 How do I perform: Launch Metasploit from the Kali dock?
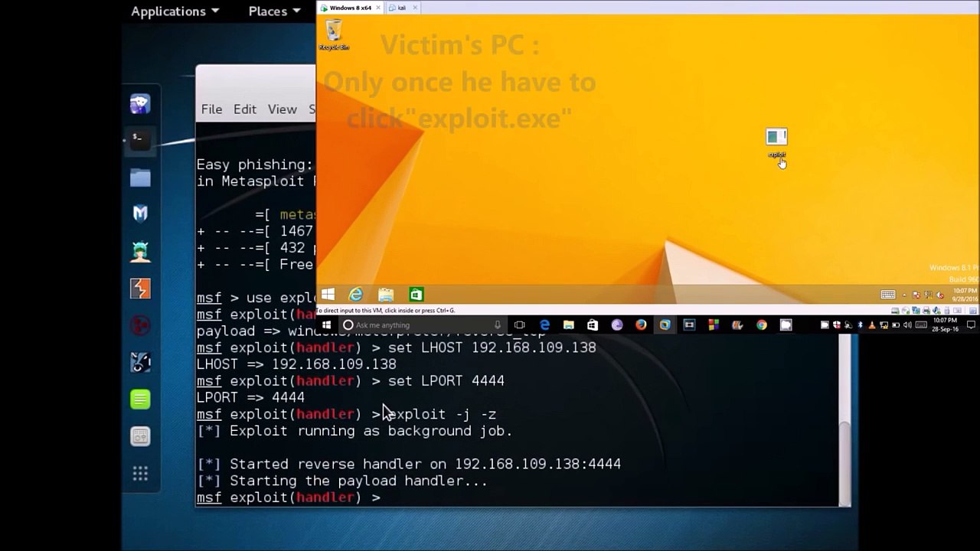coord(140,214)
